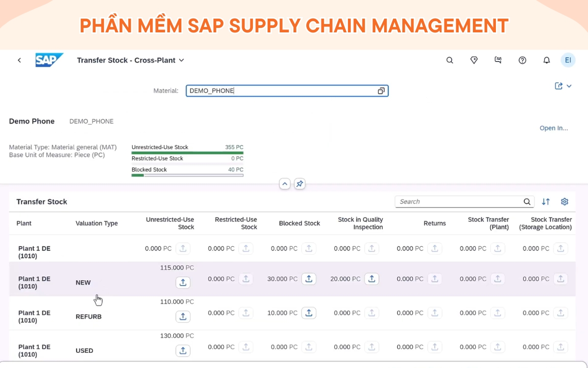Click the Unrestricted-Use Stock progress bar
This screenshot has width=588, height=368.
point(187,153)
